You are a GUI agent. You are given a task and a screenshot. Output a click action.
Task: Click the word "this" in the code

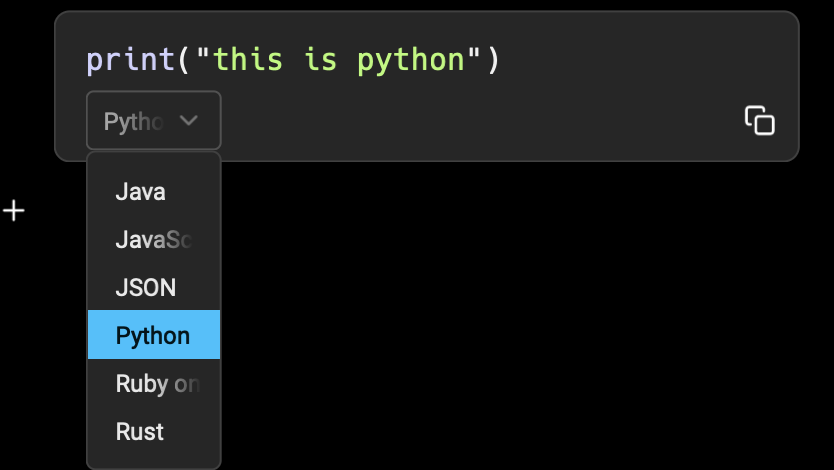click(250, 60)
